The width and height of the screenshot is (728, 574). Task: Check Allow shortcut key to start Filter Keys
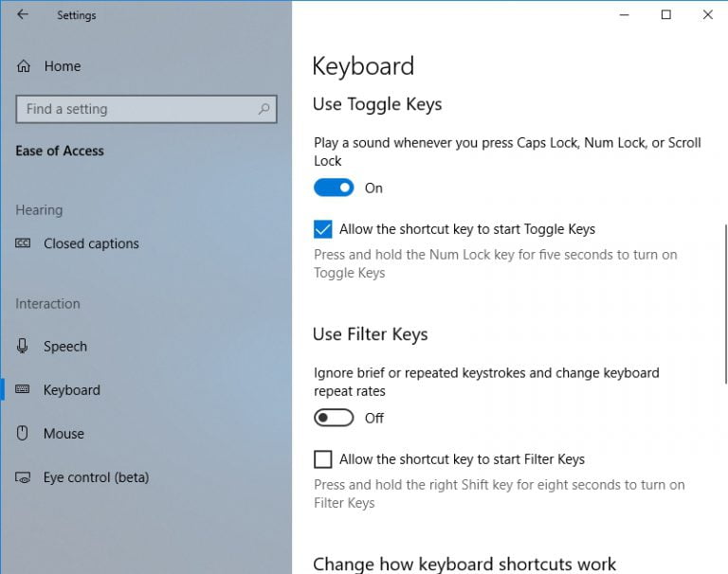[x=323, y=459]
